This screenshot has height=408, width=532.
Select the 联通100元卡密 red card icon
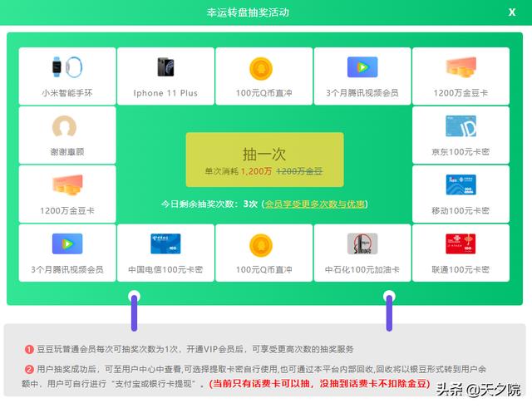pos(461,243)
